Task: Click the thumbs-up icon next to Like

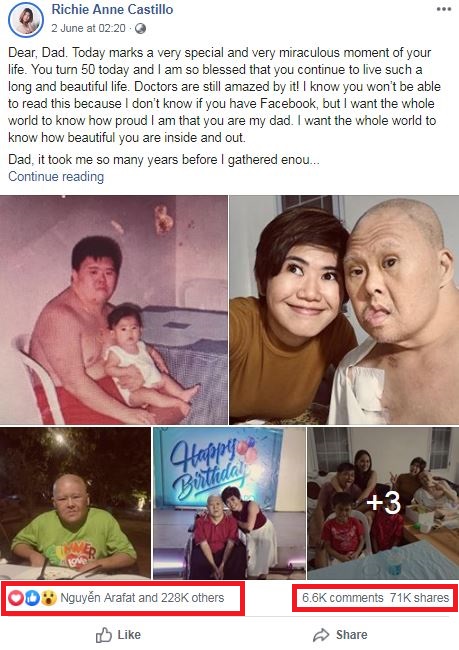Action: (x=104, y=635)
